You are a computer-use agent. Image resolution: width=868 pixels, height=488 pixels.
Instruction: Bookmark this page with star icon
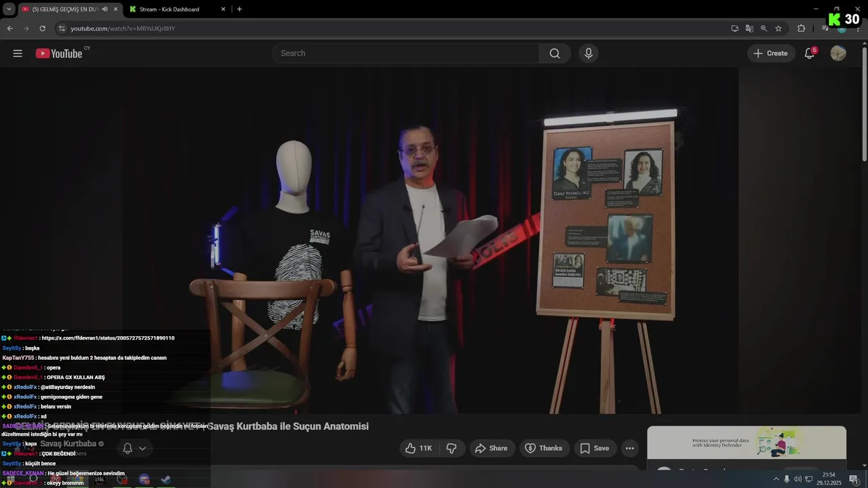point(778,28)
